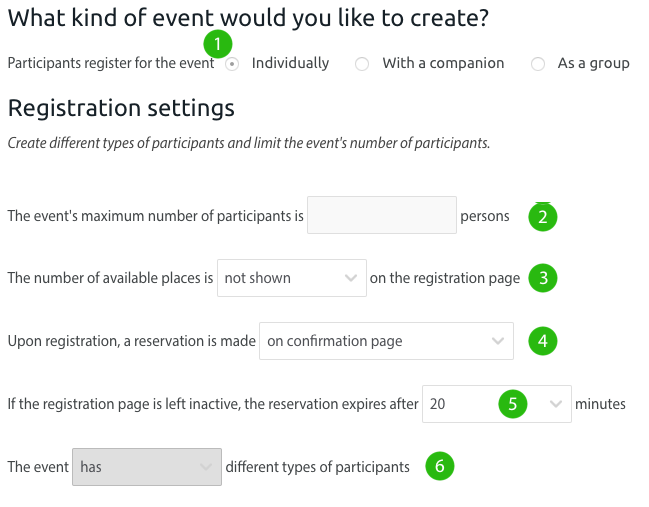The width and height of the screenshot is (649, 507).
Task: Open the 'on confirmation page' reservation dropdown
Action: coord(385,341)
